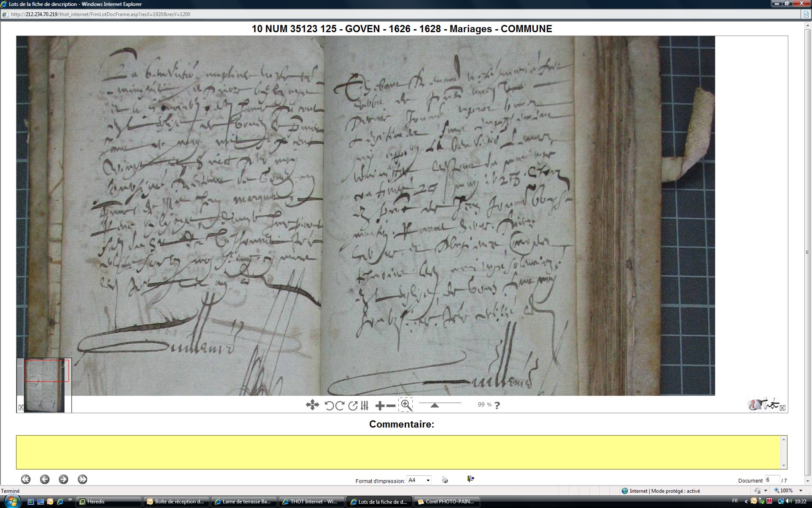The image size is (812, 508).
Task: Zoom in with the plus icon
Action: pos(380,406)
